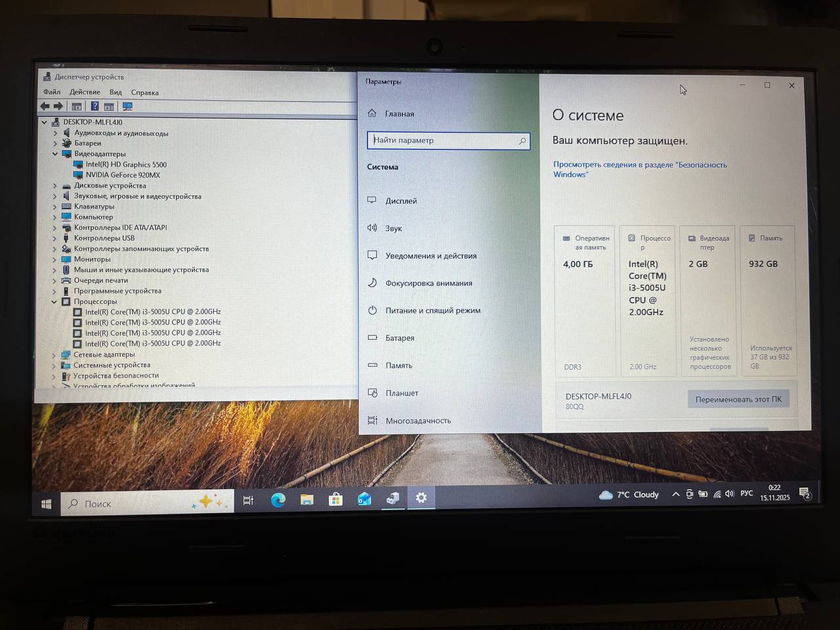The image size is (840, 630).
Task: Open the Действие menu in Device Manager
Action: click(85, 92)
